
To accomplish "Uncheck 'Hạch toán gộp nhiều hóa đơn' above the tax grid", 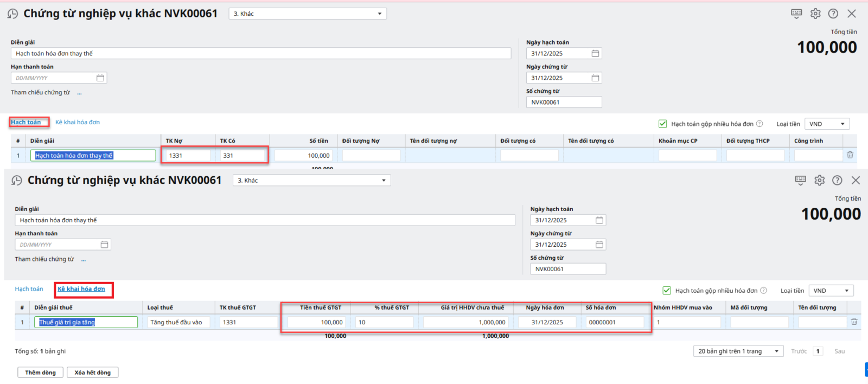I will [667, 291].
